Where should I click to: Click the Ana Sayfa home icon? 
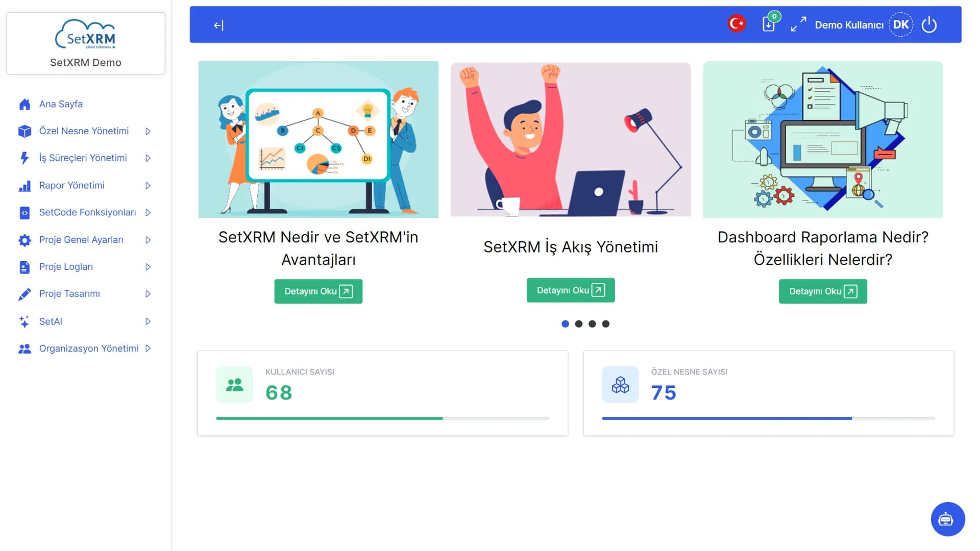[x=24, y=104]
